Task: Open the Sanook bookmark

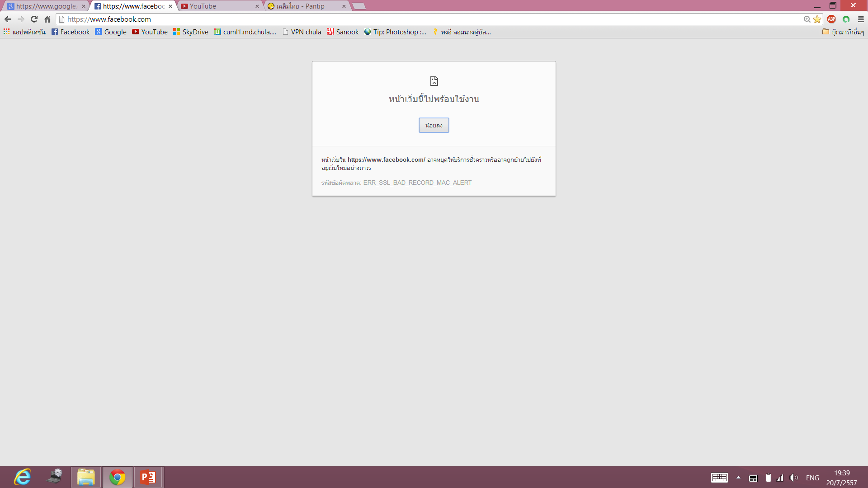Action: [343, 32]
